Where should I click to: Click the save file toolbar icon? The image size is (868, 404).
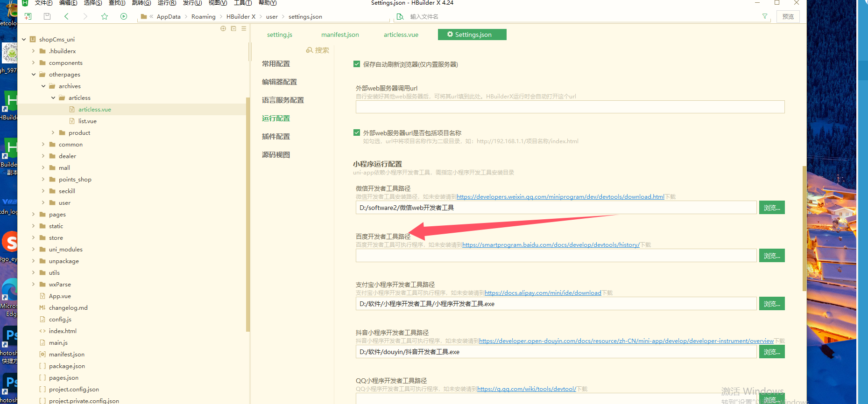(x=47, y=16)
